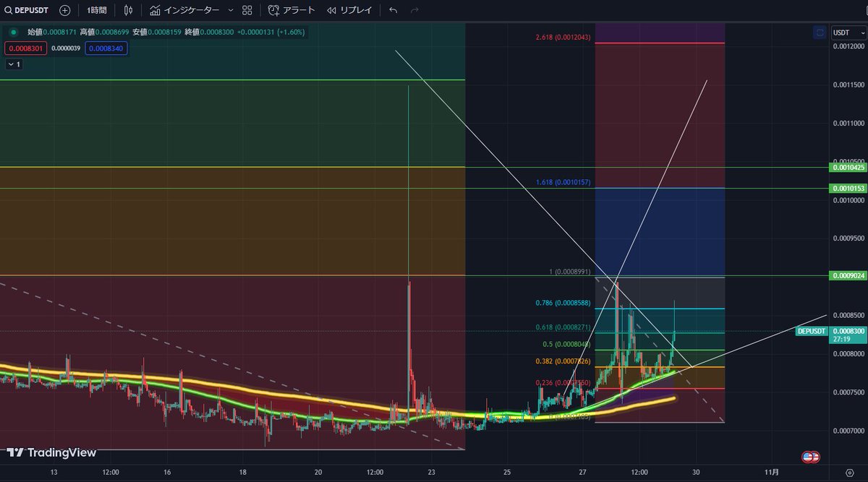Click DEPUSDT current price label 0.0008300

[x=831, y=334]
